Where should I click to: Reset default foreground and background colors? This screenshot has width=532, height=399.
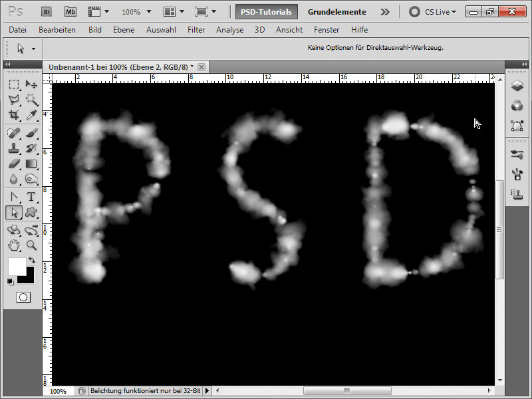tap(11, 281)
